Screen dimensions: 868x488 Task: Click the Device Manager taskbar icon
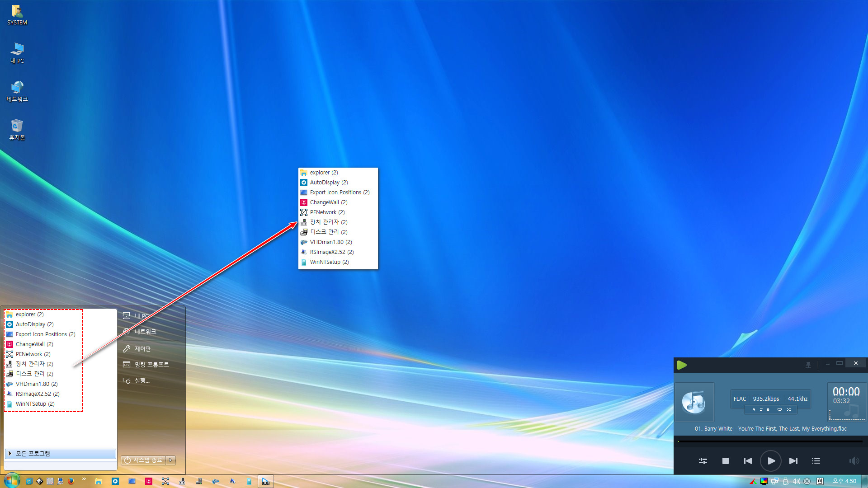pyautogui.click(x=182, y=481)
